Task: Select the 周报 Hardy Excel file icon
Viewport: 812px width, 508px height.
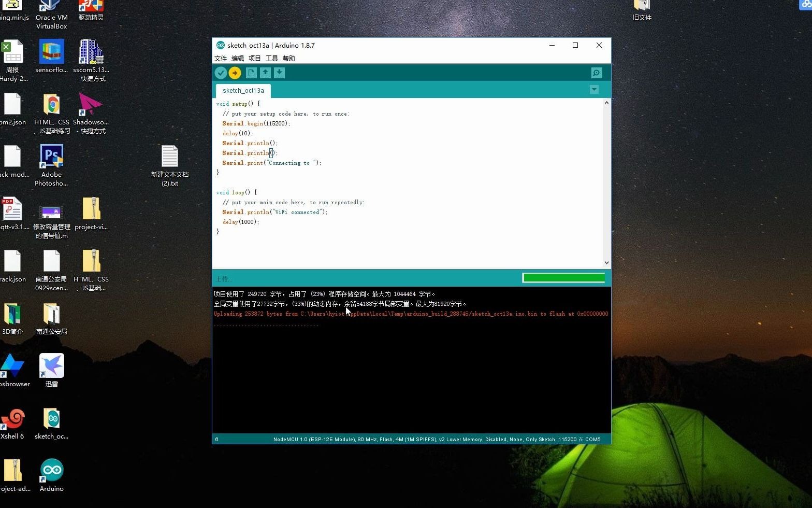Action: (x=12, y=61)
